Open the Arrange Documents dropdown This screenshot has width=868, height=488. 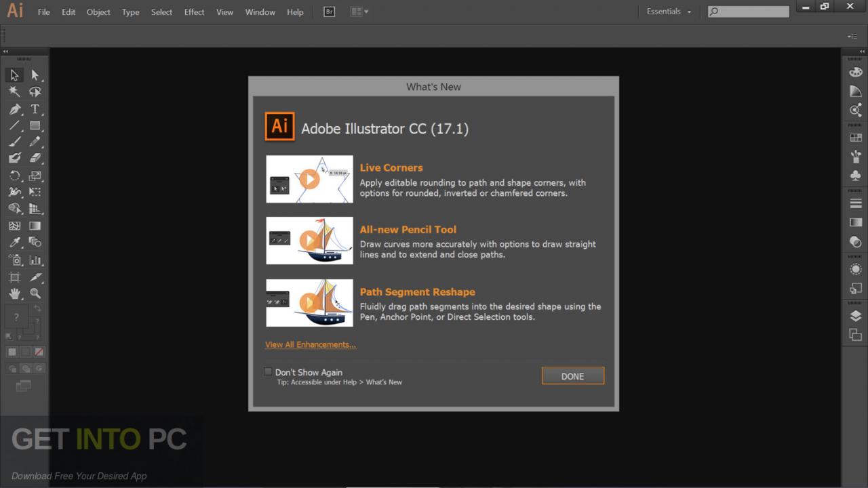[x=359, y=12]
